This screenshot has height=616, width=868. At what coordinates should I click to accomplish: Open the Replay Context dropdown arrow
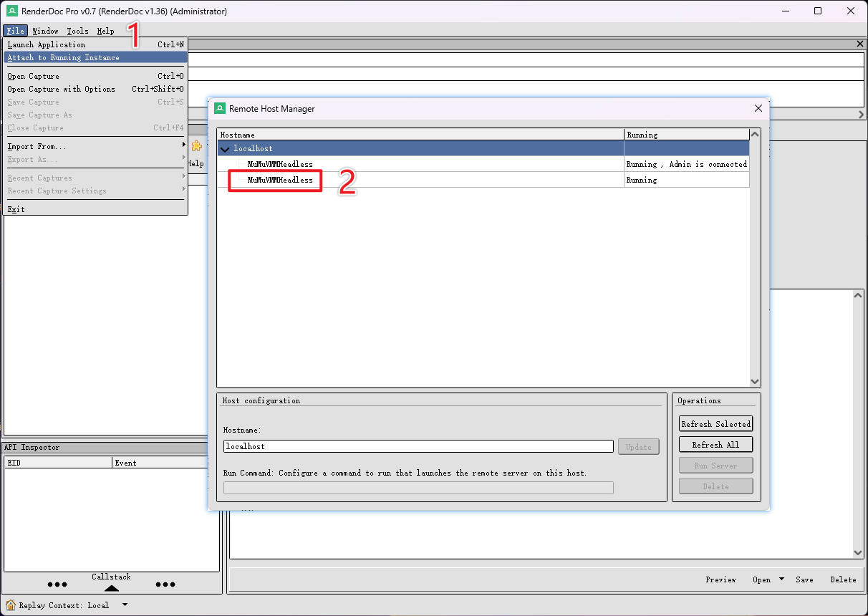125,605
